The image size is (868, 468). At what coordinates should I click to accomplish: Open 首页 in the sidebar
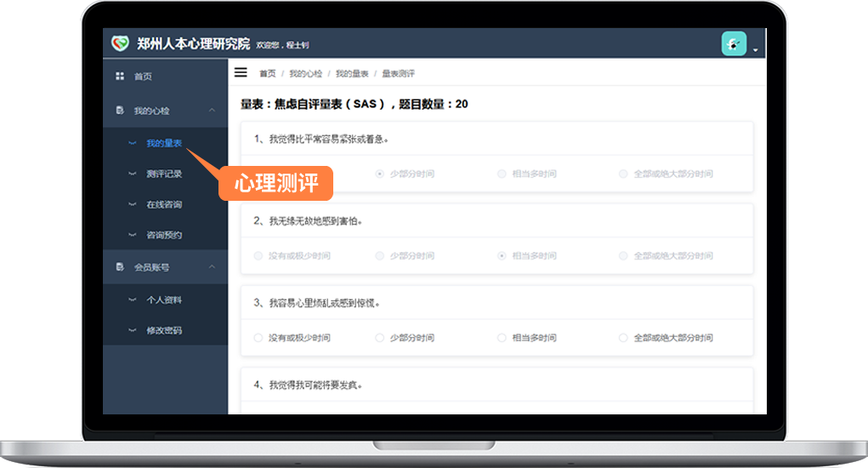pos(143,77)
